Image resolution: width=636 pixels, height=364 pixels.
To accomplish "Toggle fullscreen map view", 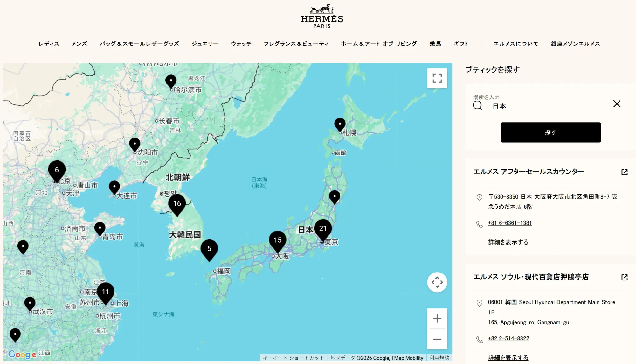I will click(437, 78).
